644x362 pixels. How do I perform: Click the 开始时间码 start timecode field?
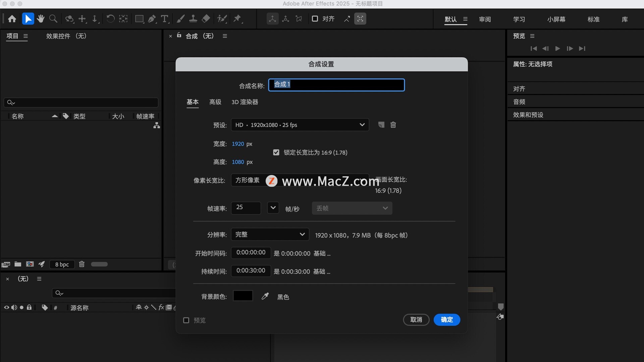pyautogui.click(x=251, y=252)
